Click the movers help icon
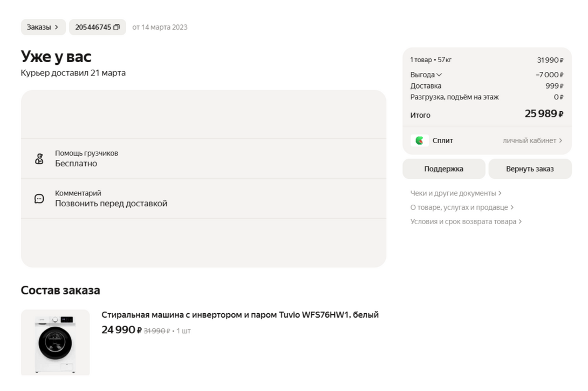 coord(39,159)
